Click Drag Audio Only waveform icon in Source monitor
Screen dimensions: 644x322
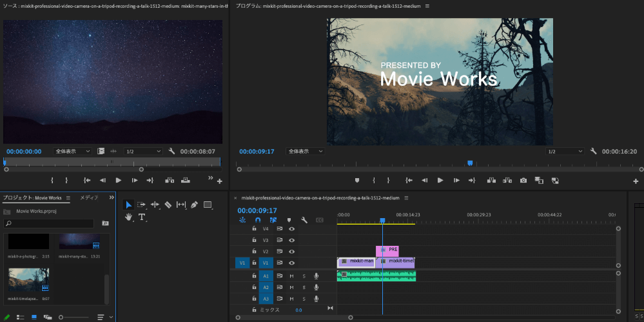(x=113, y=152)
